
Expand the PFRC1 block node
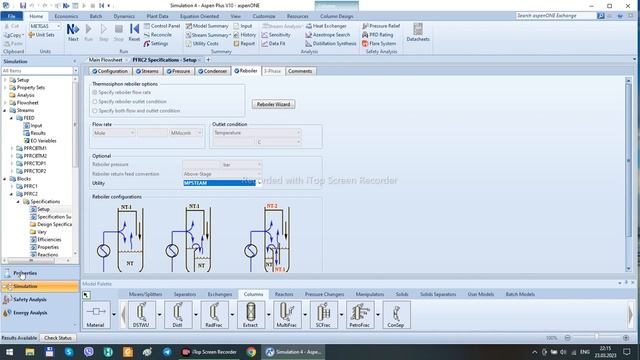[x=12, y=186]
